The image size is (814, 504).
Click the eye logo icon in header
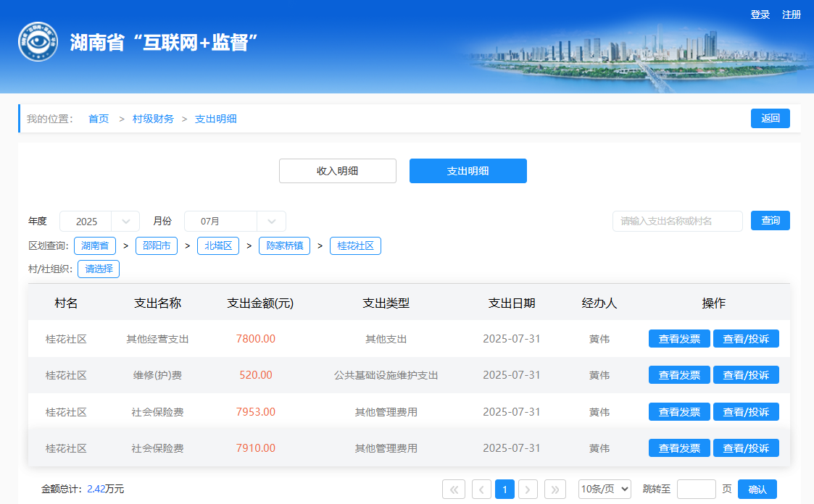38,42
